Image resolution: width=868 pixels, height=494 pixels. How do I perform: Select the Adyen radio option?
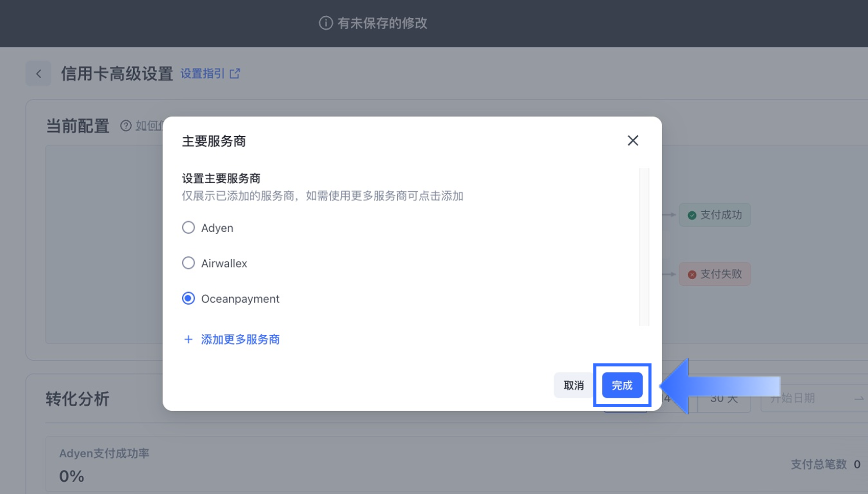coord(188,228)
